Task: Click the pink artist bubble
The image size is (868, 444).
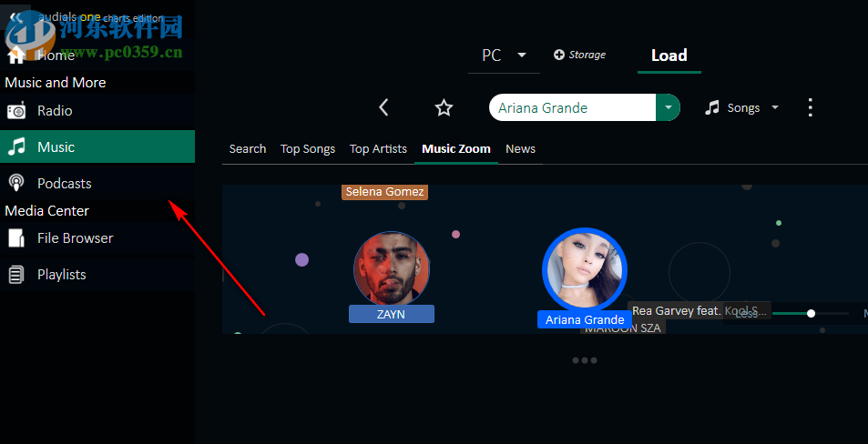Action: (455, 234)
